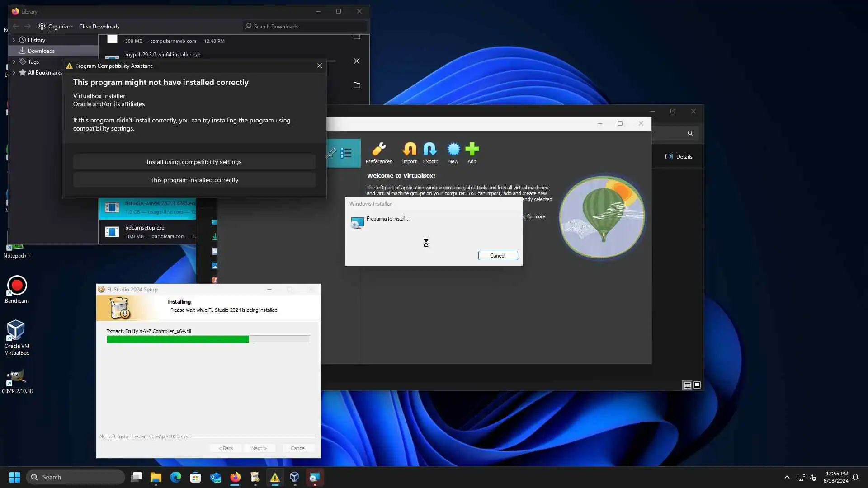
Task: Create a New virtual machine
Action: 453,150
